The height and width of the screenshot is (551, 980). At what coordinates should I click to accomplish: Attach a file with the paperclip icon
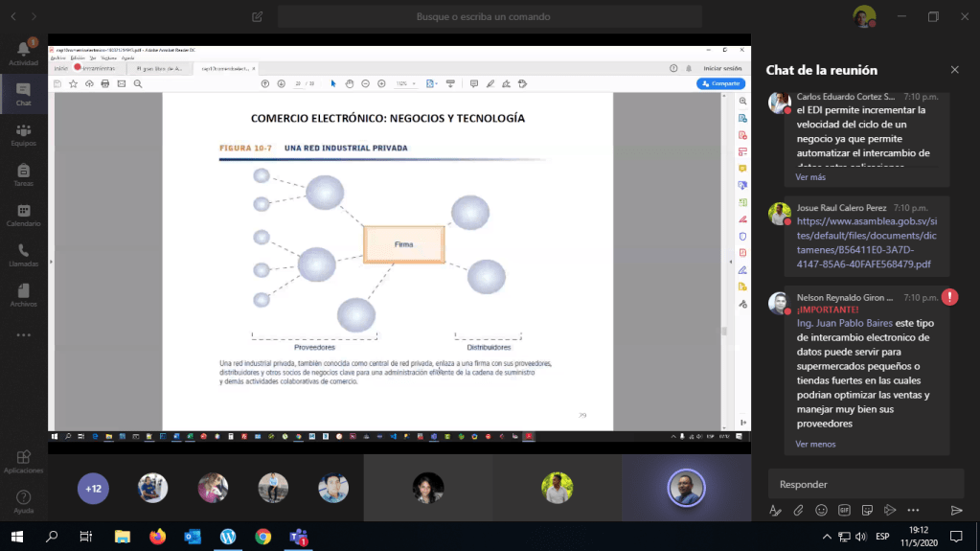click(x=798, y=510)
